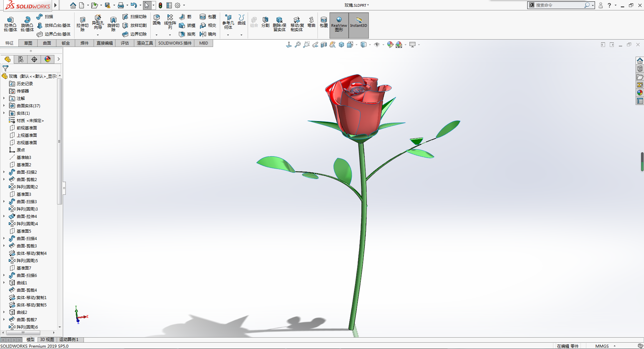Click the Extruded Boss/Base (拉伸凸台/基体) tool
This screenshot has height=349, width=644.
click(10, 24)
